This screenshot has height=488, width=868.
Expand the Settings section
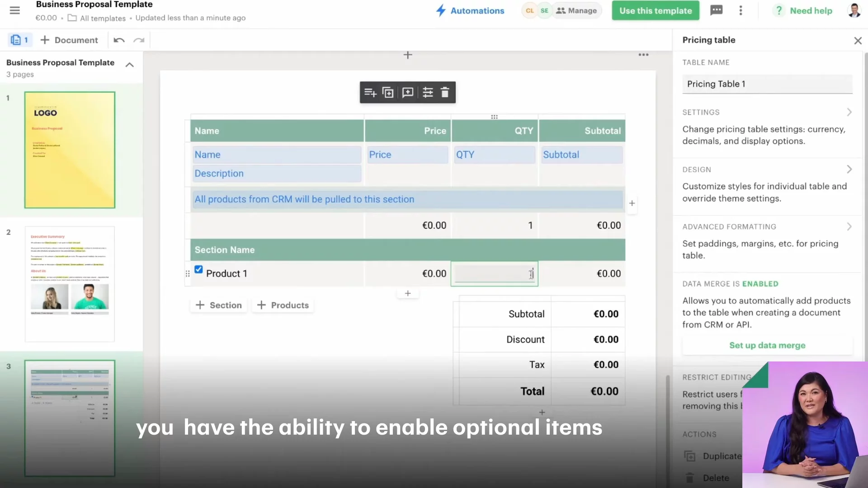click(x=849, y=112)
